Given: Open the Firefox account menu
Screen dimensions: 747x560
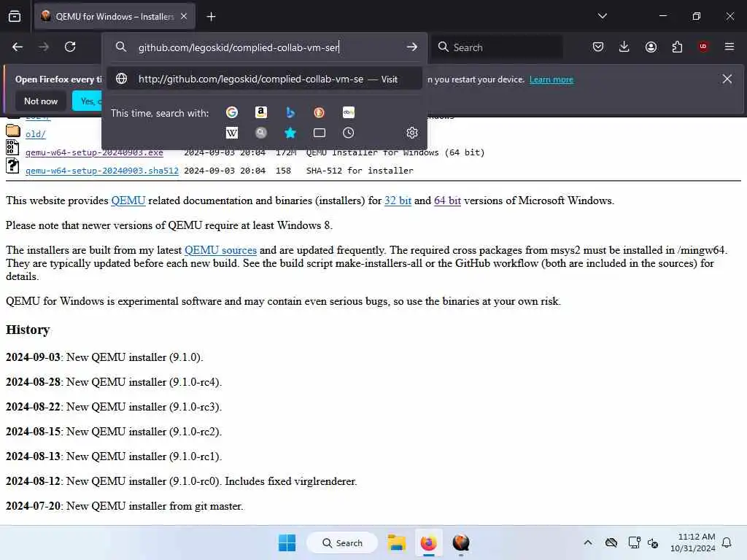Looking at the screenshot, I should (651, 47).
